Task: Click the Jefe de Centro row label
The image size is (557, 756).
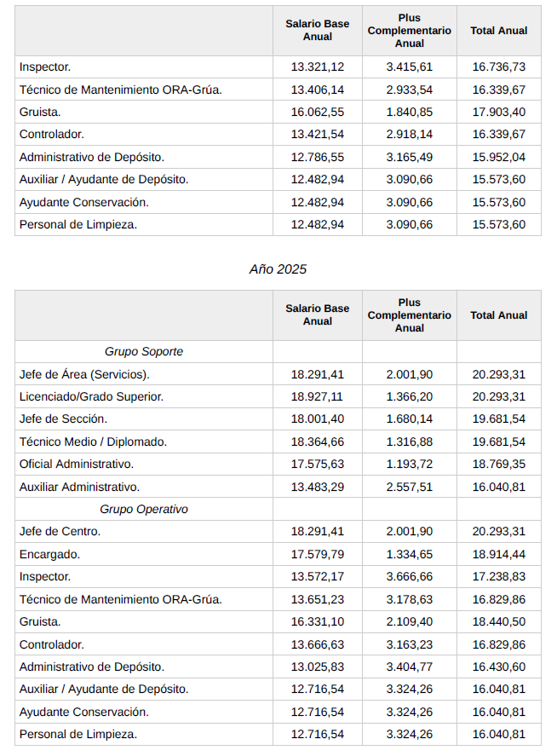Action: (60, 532)
